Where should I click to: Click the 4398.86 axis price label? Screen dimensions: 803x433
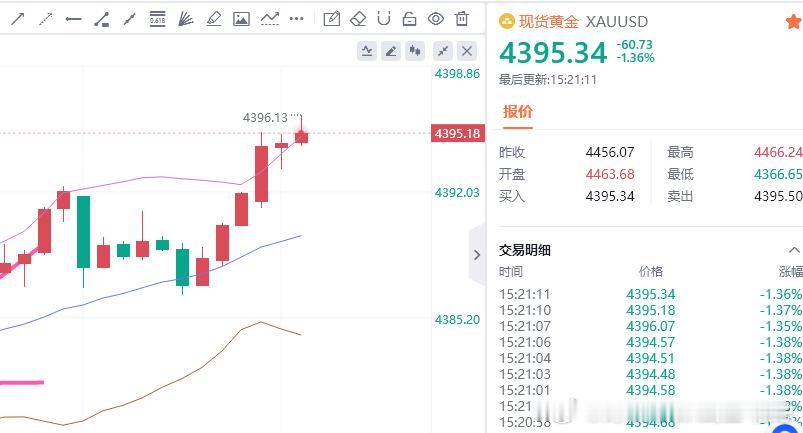point(457,74)
